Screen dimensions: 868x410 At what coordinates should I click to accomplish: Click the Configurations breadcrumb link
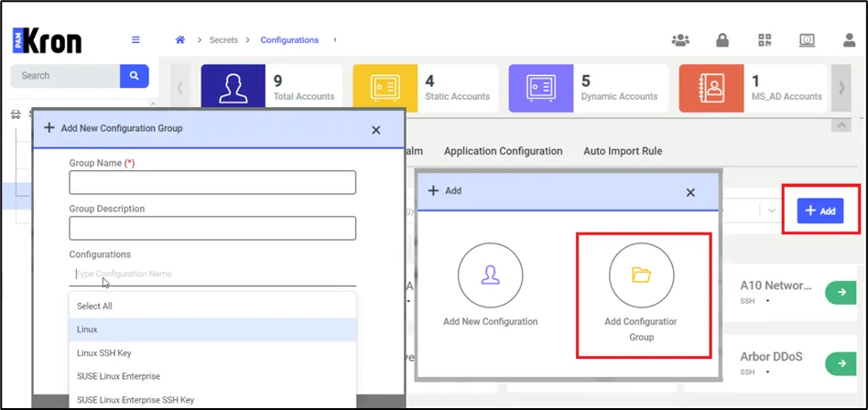289,40
